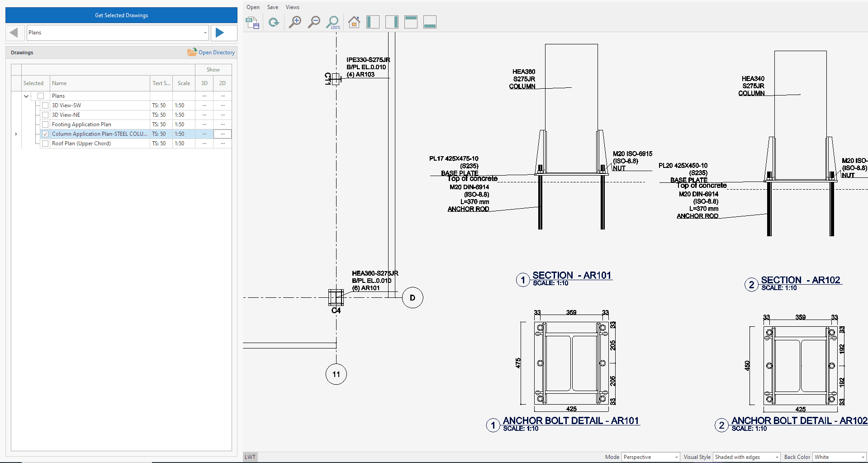Viewport: 868px width, 463px height.
Task: Open the Visual Style dropdown
Action: (x=777, y=457)
